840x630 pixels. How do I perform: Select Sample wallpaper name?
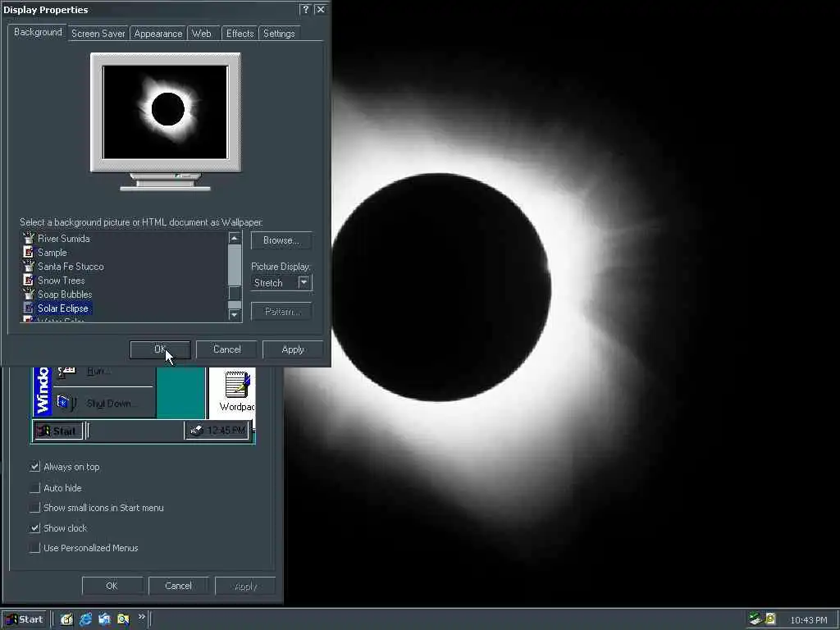tap(52, 253)
